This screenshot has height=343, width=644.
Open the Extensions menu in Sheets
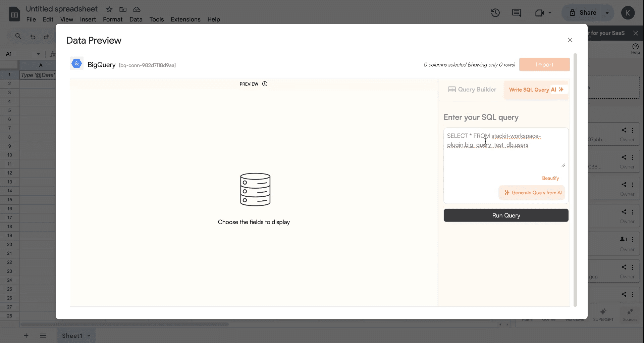pos(185,19)
